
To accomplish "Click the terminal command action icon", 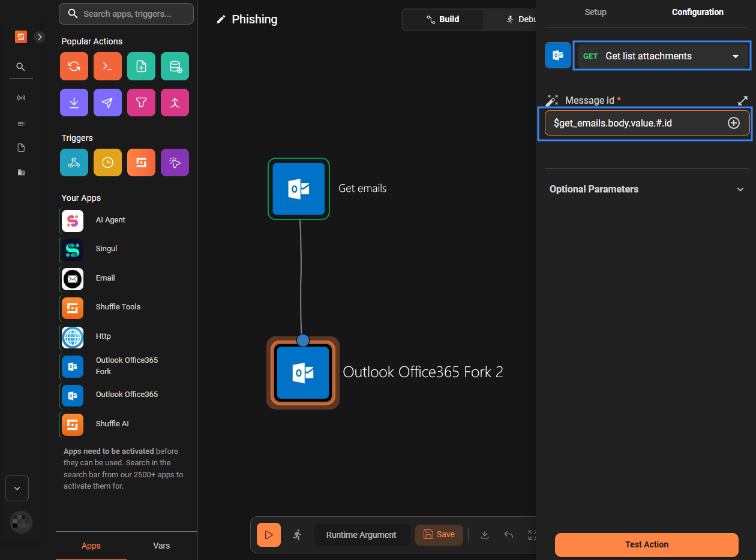I will (107, 67).
